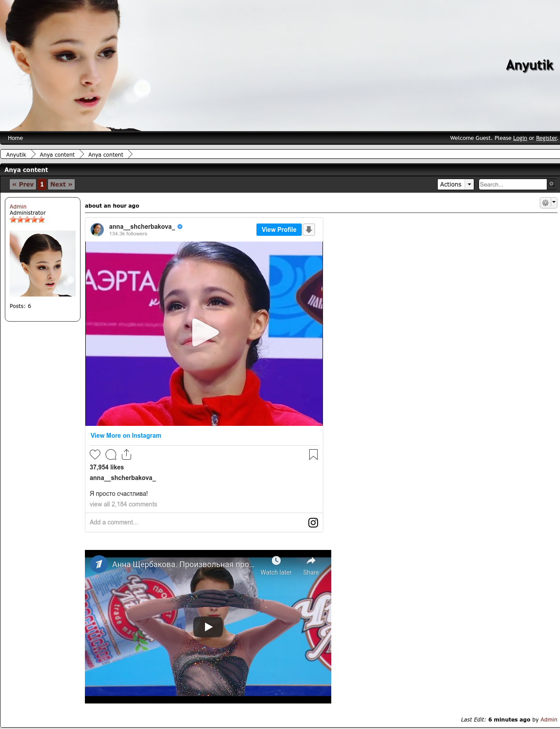The width and height of the screenshot is (560, 729).
Task: Click the search magnifier button
Action: coord(552,184)
